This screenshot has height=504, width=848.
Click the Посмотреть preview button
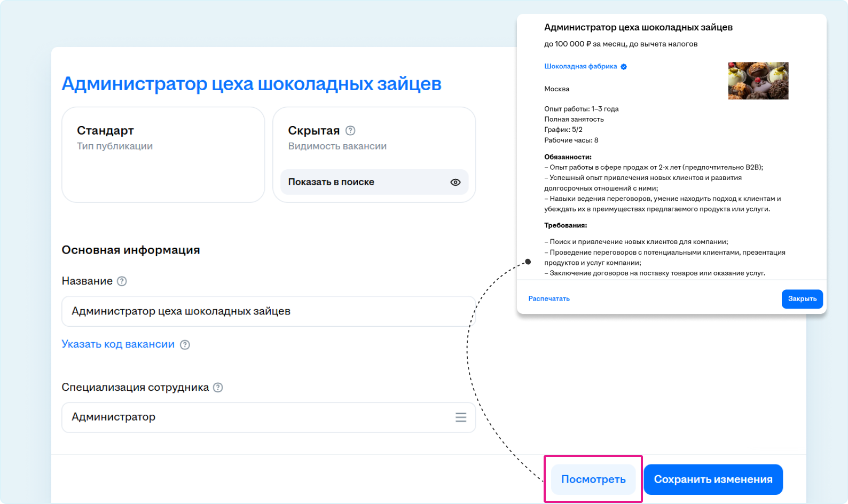click(593, 479)
